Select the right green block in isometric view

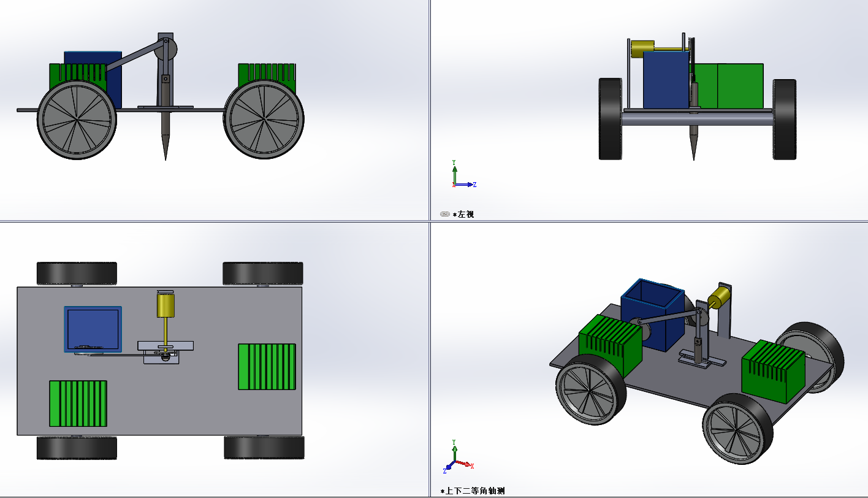774,371
